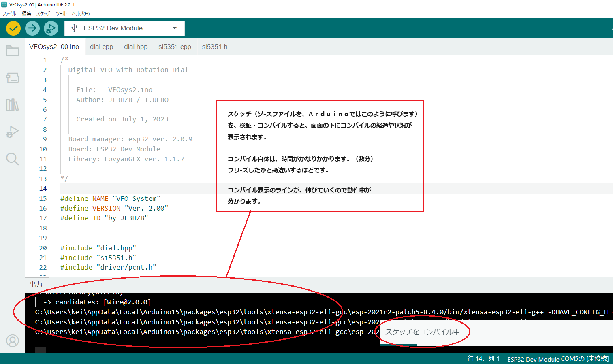The image size is (613, 364).
Task: Open the スケッチ menu
Action: (x=43, y=13)
